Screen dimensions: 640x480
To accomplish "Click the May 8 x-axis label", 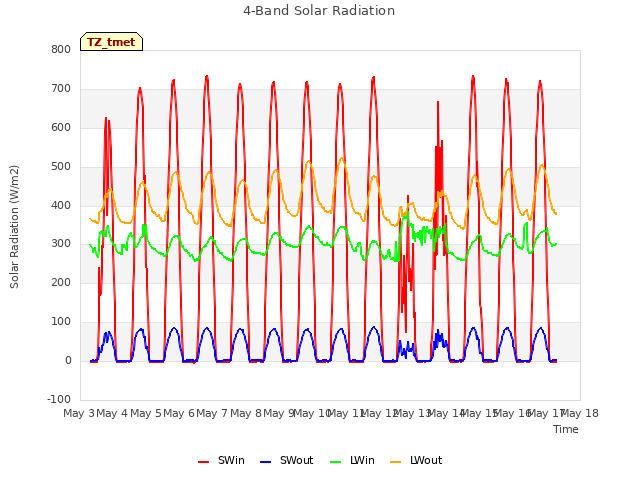I will coord(246,413).
